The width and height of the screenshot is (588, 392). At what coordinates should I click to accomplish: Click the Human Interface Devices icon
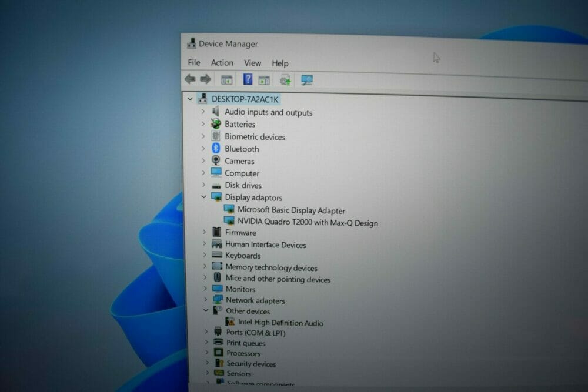click(217, 244)
